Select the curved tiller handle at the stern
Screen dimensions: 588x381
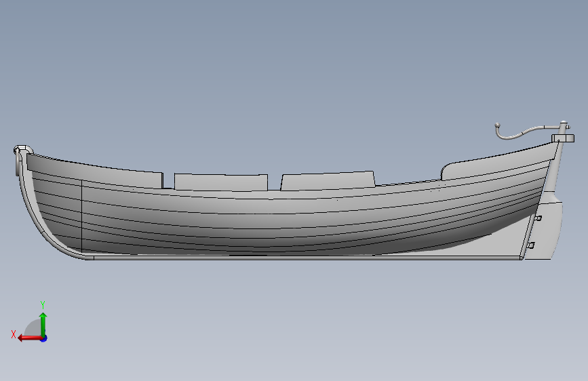pyautogui.click(x=527, y=132)
